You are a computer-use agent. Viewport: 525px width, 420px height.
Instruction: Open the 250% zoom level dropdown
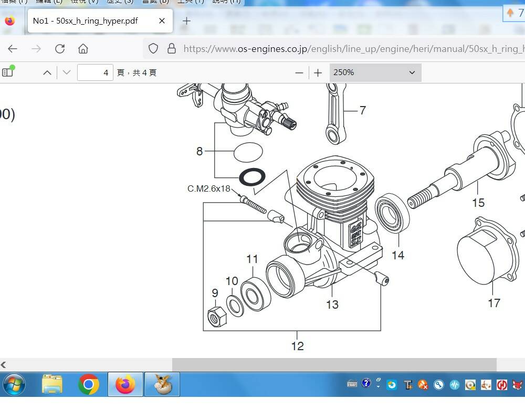[x=375, y=72]
